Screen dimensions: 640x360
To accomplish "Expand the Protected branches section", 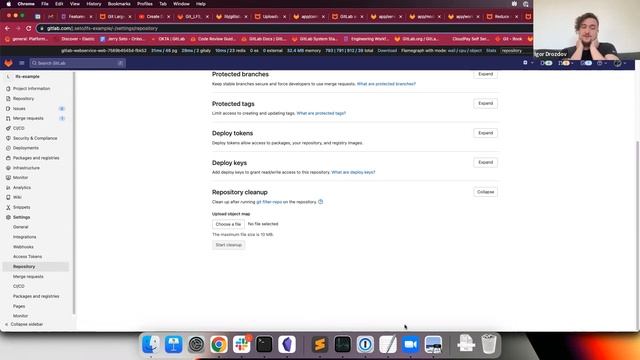I will (x=485, y=74).
